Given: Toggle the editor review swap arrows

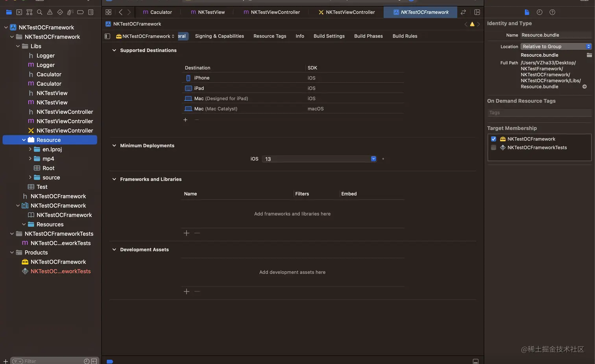Looking at the screenshot, I should [x=463, y=12].
